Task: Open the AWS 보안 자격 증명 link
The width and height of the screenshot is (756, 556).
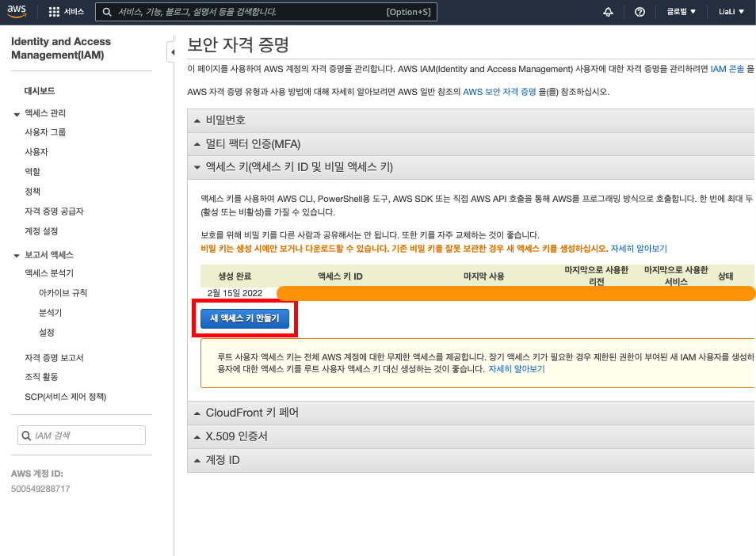Action: tap(499, 92)
